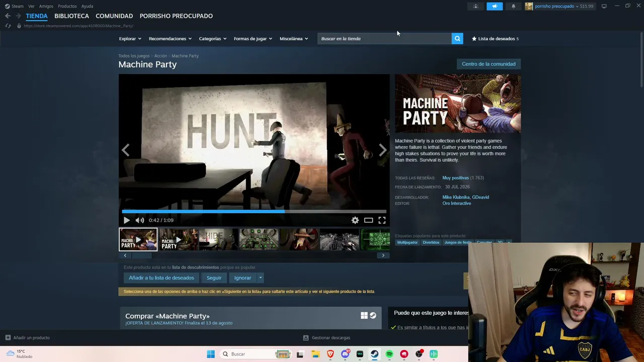
Task: Switch to the COMUNIDAD tab
Action: click(114, 16)
